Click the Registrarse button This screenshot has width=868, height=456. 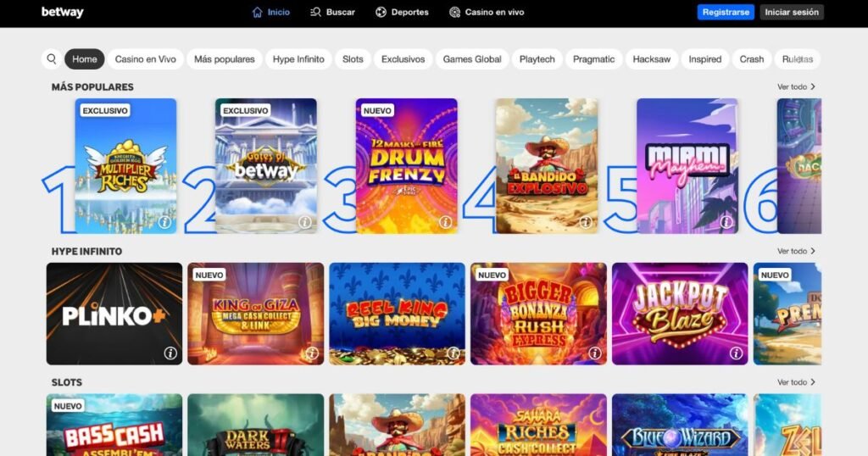coord(726,12)
